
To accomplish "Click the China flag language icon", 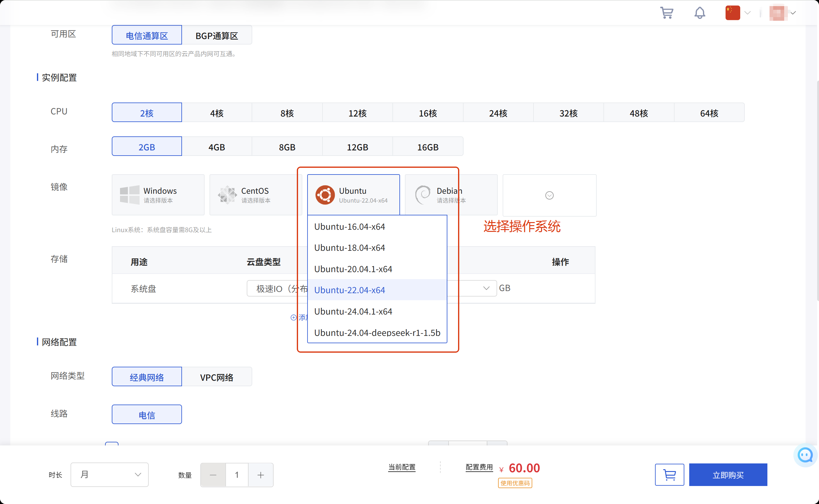I will pos(733,13).
